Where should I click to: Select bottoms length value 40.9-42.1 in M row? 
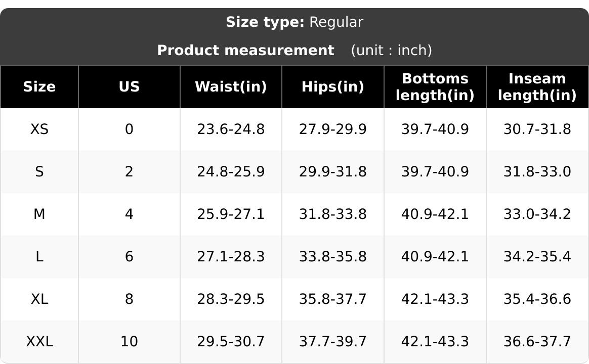click(x=435, y=214)
